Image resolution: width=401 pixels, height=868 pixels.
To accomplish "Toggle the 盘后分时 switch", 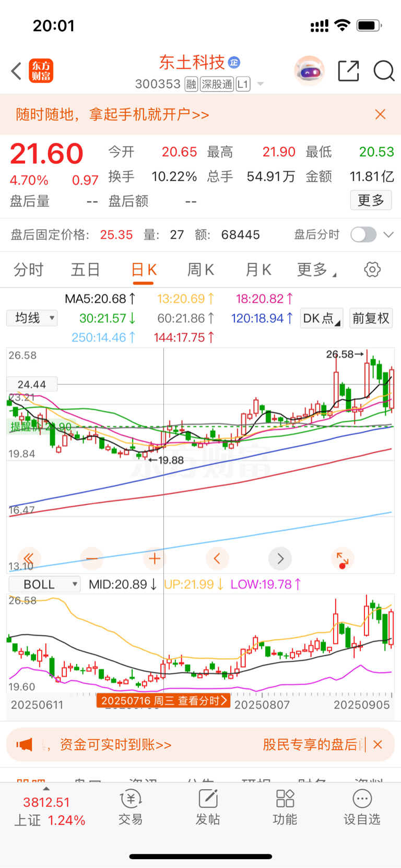I will (363, 234).
